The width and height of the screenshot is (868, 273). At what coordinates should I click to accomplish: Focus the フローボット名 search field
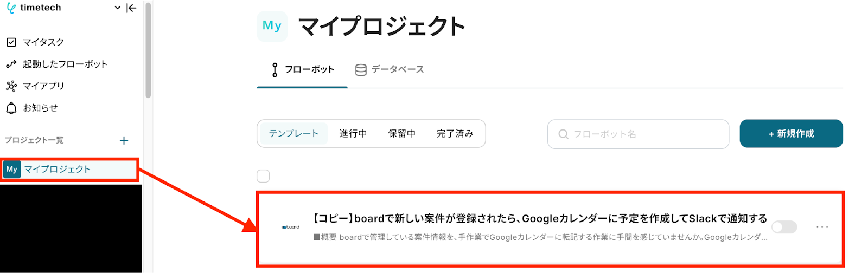point(638,134)
